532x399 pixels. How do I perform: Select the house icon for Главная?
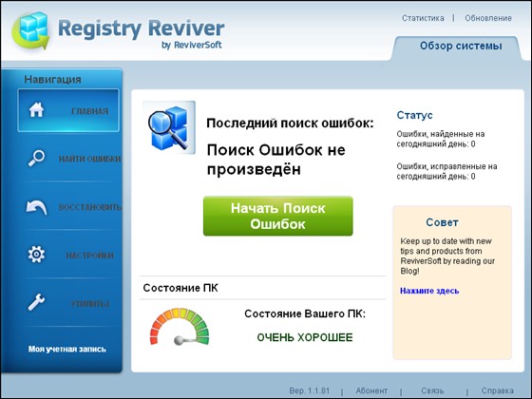pyautogui.click(x=36, y=110)
